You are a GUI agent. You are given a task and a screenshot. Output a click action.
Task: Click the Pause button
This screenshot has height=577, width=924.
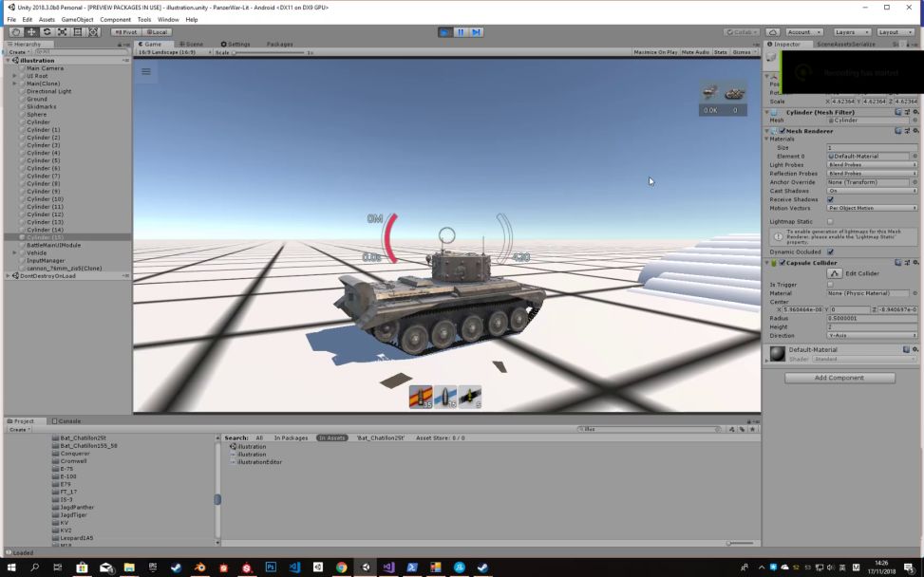(461, 32)
